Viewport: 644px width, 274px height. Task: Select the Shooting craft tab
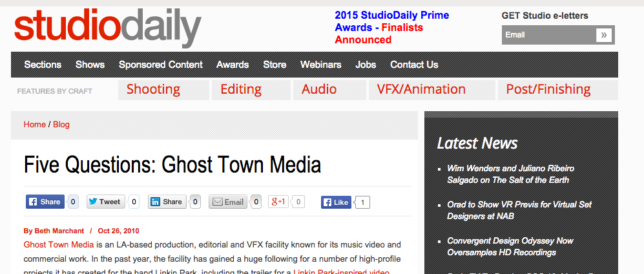pyautogui.click(x=163, y=90)
